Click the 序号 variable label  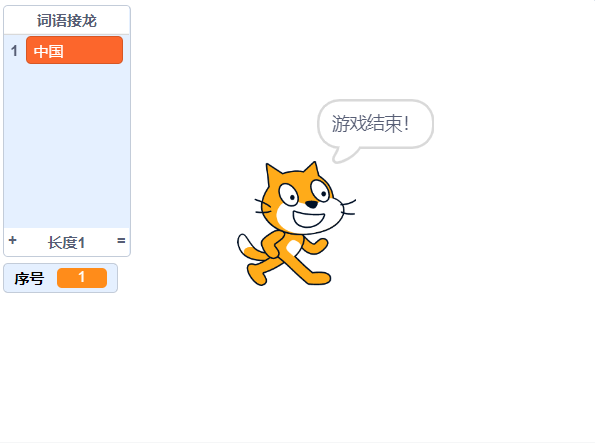(x=29, y=279)
